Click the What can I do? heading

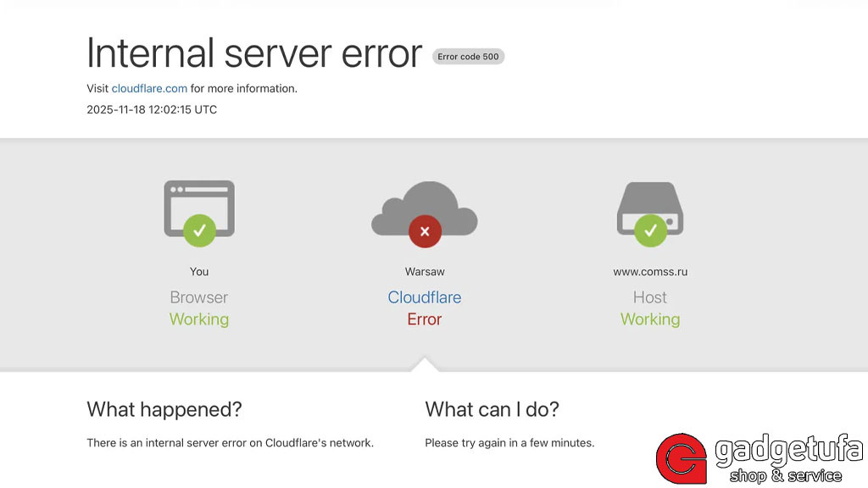point(492,409)
